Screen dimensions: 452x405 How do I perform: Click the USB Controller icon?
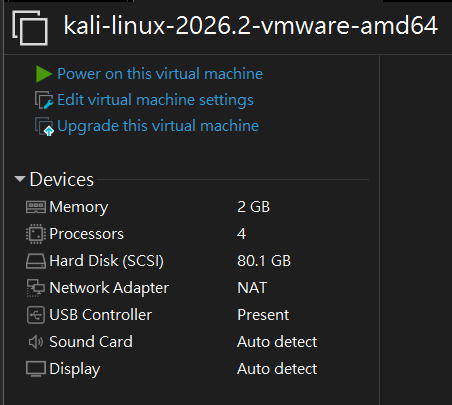(36, 315)
